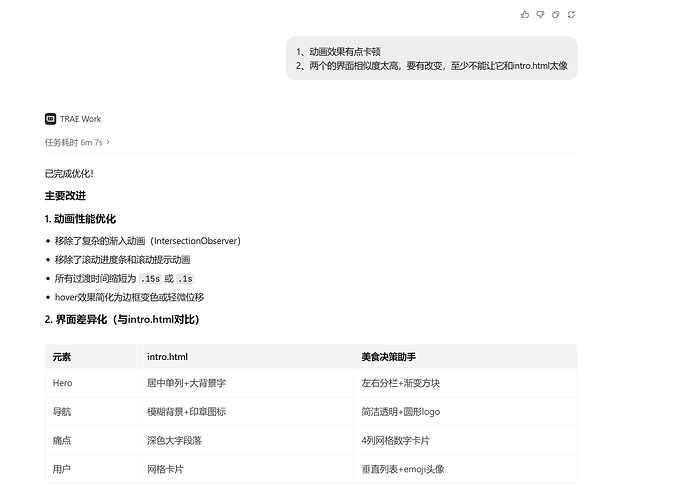Click the 简洁透明+圆形logo table cell

tap(465, 412)
